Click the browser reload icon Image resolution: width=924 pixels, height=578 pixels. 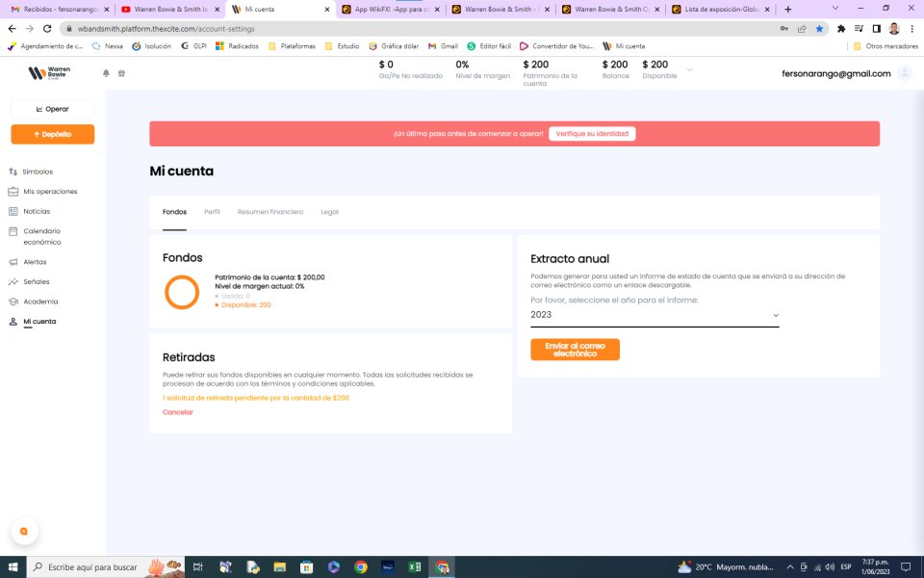pos(47,28)
